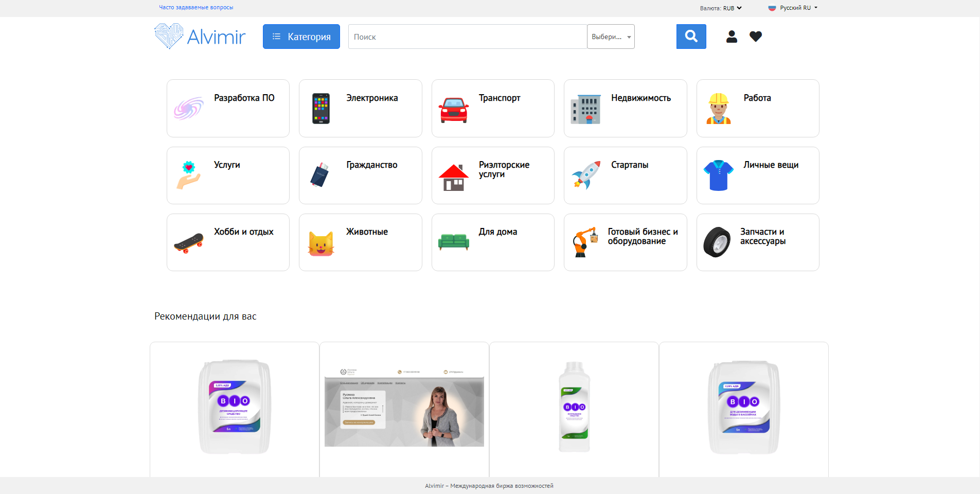Click the magnifying glass search button
980x494 pixels.
[x=691, y=37]
